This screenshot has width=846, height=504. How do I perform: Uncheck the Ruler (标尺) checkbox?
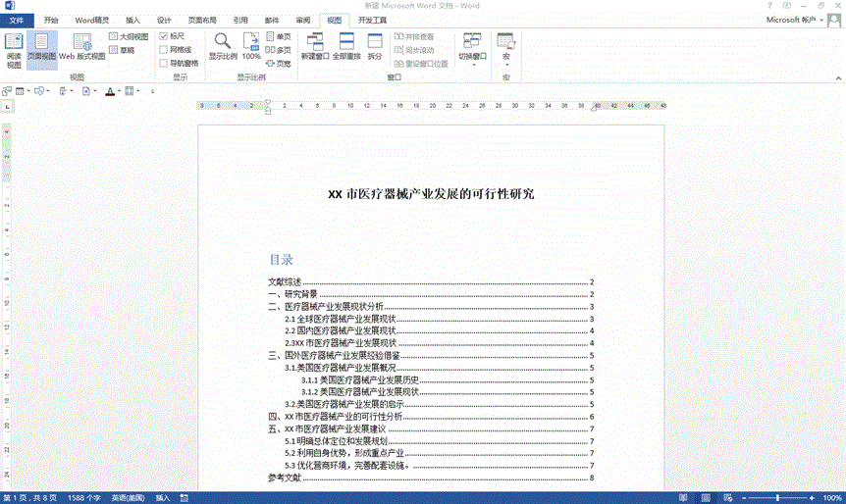tap(164, 36)
